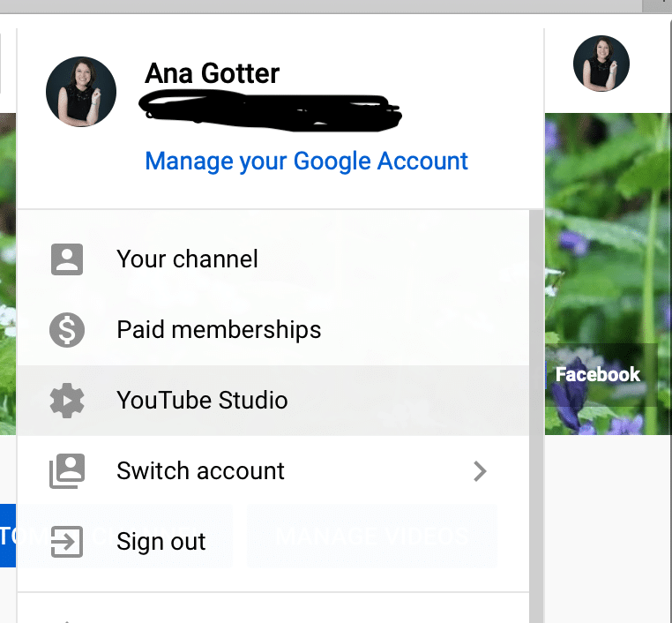The width and height of the screenshot is (672, 623).
Task: Select the Sign out text label
Action: point(161,542)
